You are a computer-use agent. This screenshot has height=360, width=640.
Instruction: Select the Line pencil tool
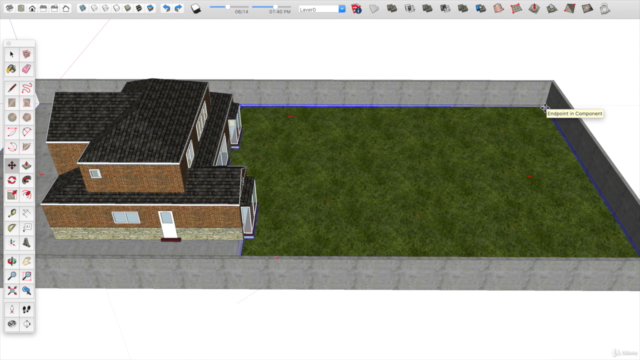click(x=12, y=88)
